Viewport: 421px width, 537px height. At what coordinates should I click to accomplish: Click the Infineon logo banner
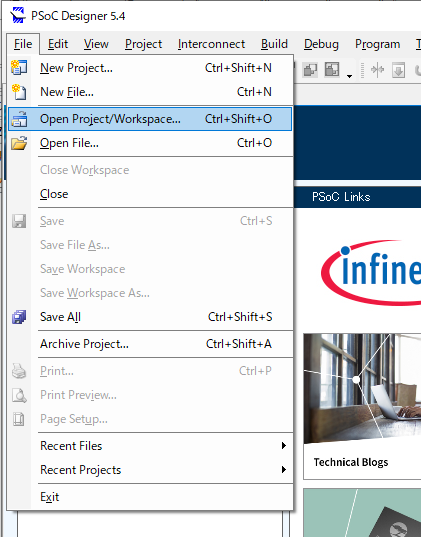tap(371, 272)
